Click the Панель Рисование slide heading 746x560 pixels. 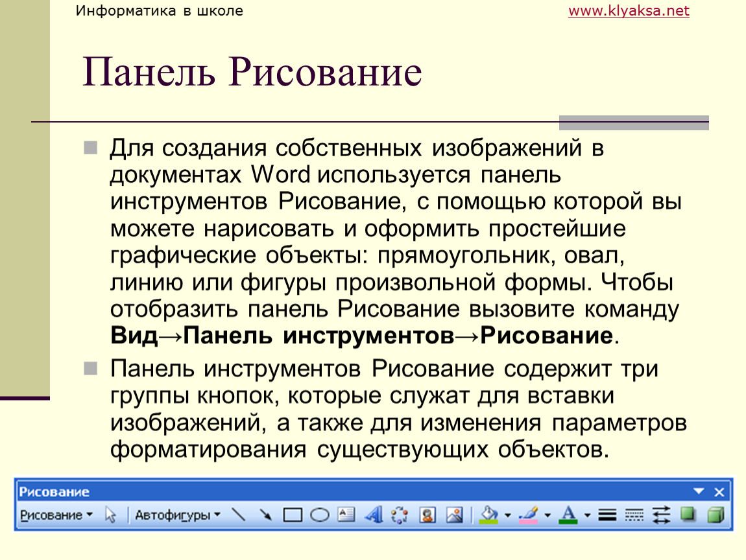coord(252,72)
